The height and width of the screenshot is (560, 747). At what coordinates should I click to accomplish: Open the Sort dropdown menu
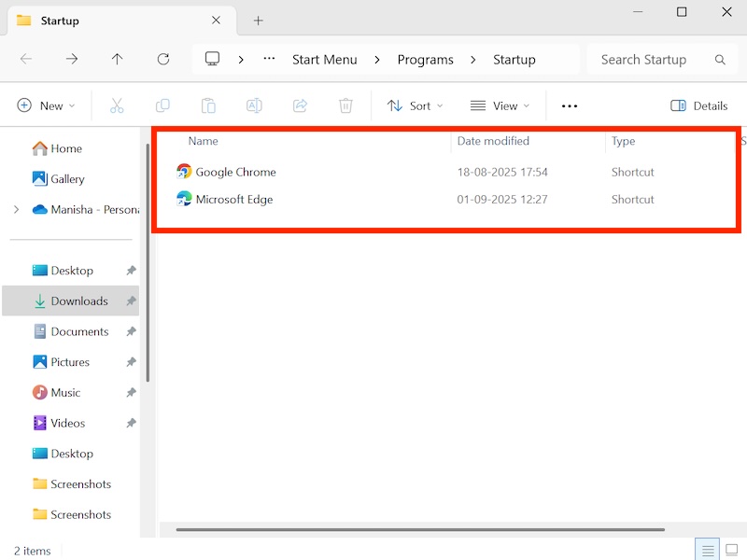(416, 106)
